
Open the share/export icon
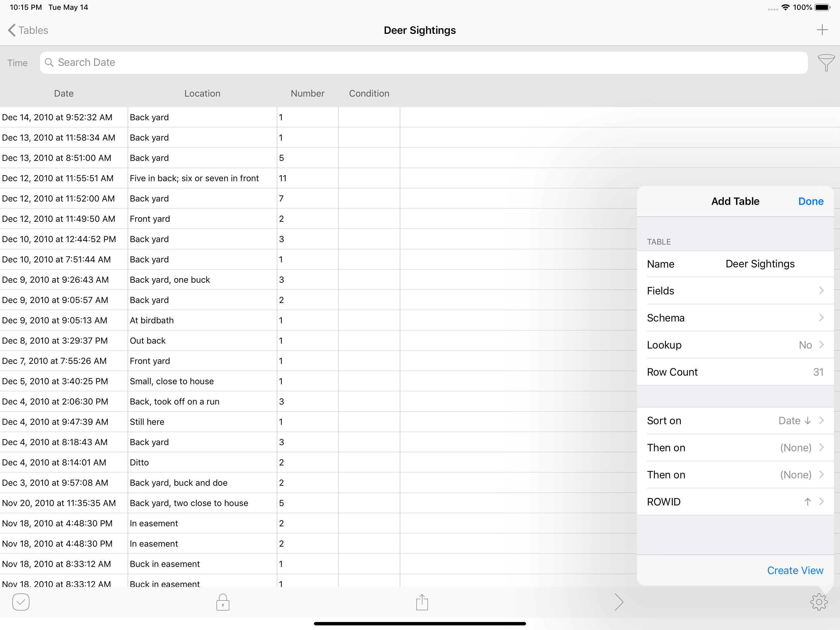tap(422, 602)
